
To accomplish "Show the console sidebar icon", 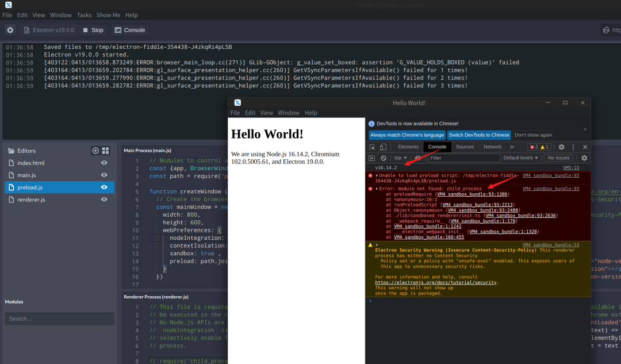I will pos(372,158).
